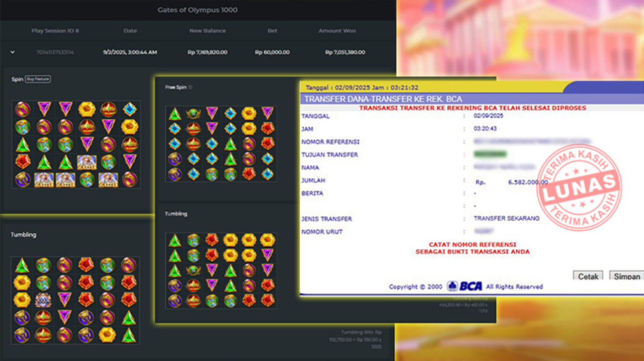
Task: Select the TRANSFER SEKARANG value
Action: click(507, 219)
